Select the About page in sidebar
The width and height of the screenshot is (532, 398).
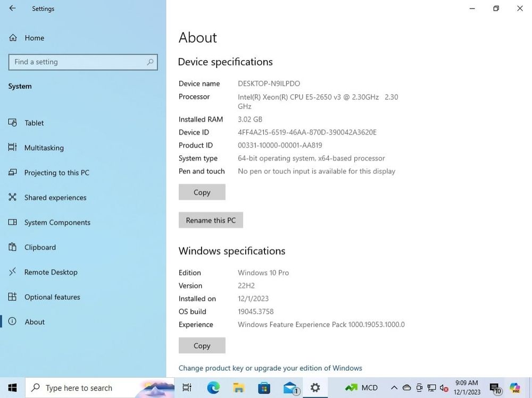coord(35,321)
